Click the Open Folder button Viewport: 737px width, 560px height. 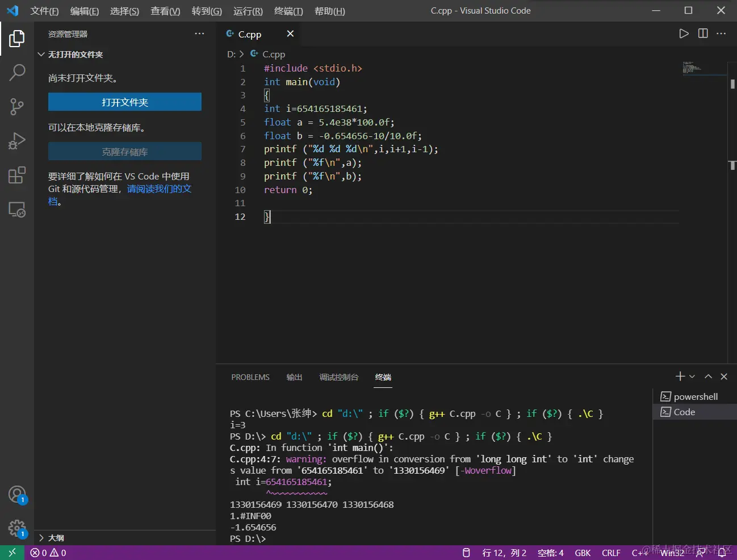pyautogui.click(x=125, y=102)
